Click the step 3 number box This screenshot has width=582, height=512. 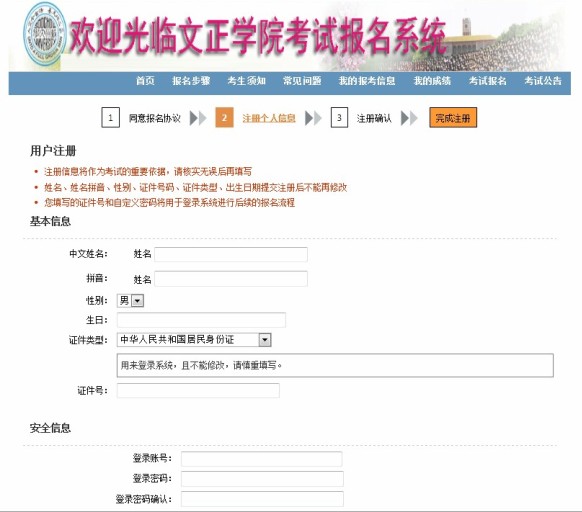339,118
